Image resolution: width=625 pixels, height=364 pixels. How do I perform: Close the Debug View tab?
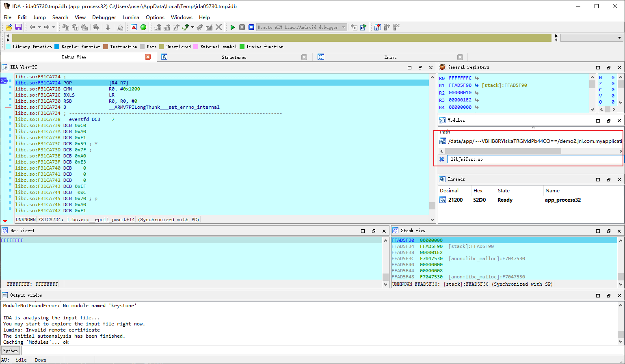click(148, 57)
